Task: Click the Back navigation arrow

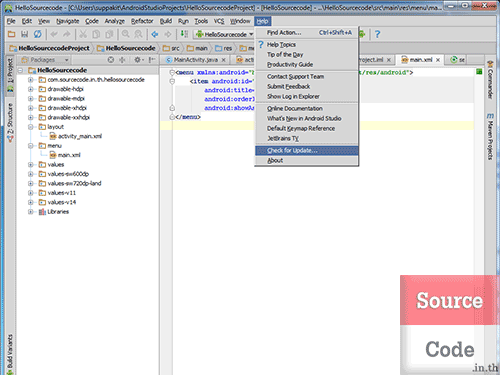Action: pos(155,34)
